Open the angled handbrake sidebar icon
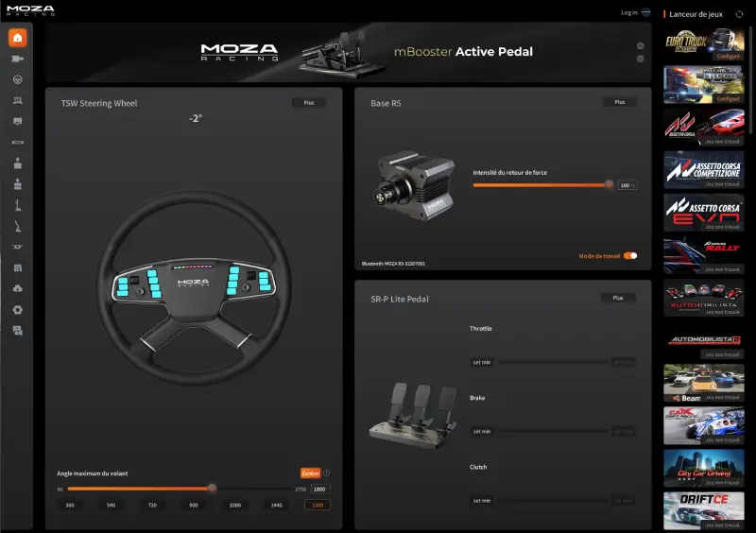 pos(17,226)
